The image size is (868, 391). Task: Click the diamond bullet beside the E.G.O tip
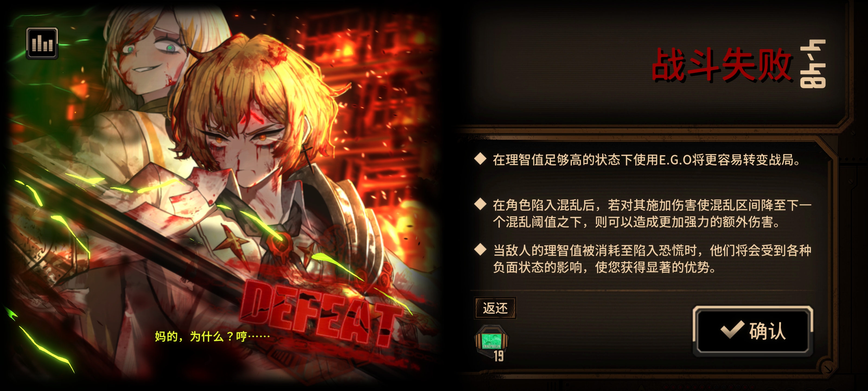click(480, 158)
